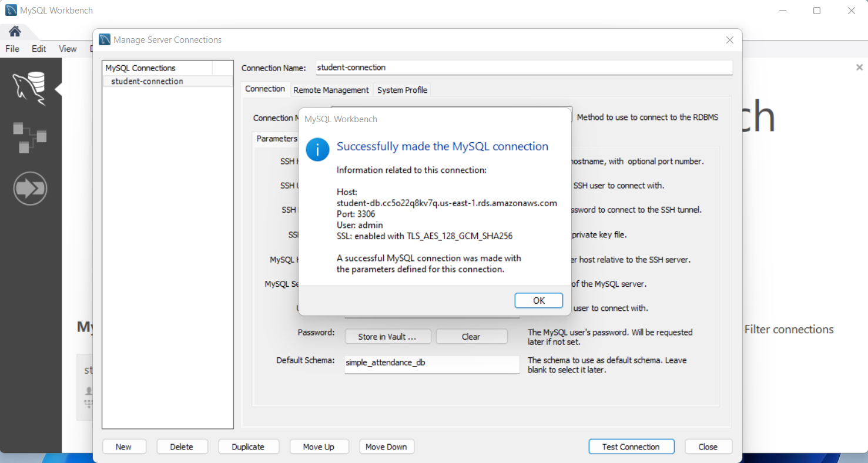Select the Parameters sub-tab

tap(277, 139)
